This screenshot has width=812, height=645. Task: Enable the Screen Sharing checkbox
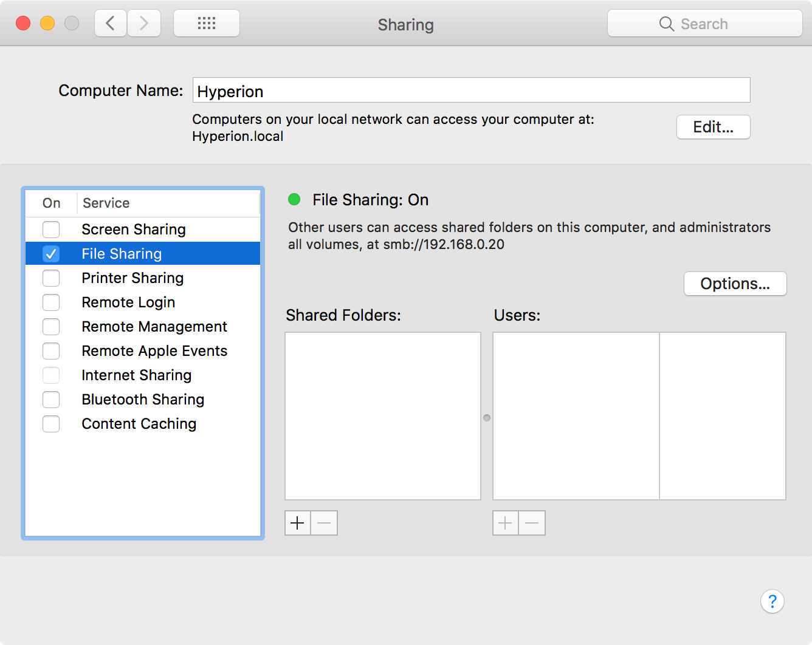(51, 230)
